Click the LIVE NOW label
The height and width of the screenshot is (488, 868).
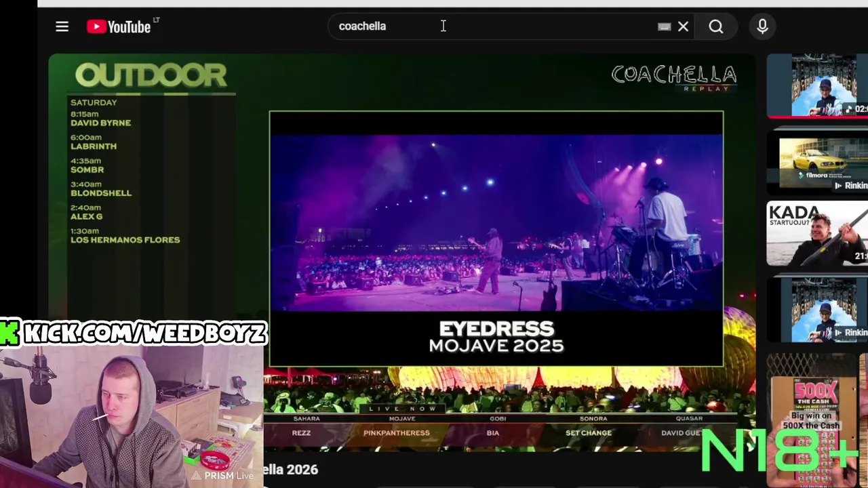tap(402, 409)
